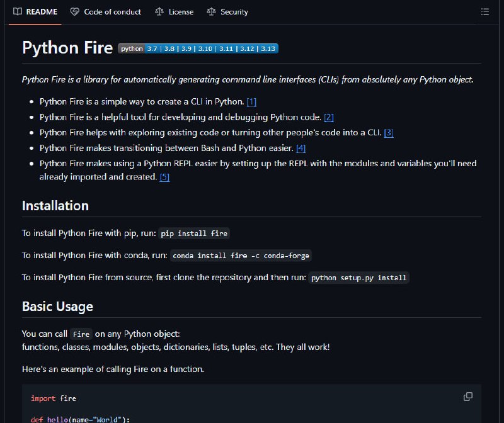Follow the [2] reference link
Screen dimensions: 504x423
(328, 117)
